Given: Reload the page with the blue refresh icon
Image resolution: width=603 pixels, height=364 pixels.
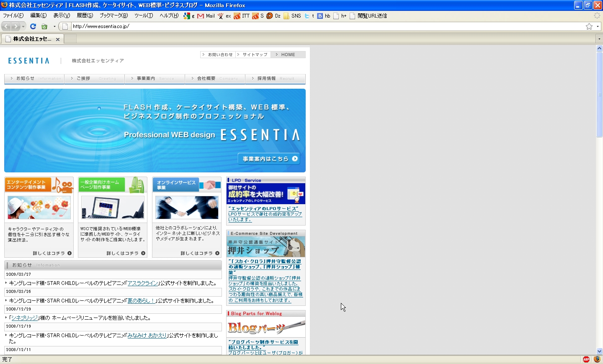Looking at the screenshot, I should click(x=33, y=26).
